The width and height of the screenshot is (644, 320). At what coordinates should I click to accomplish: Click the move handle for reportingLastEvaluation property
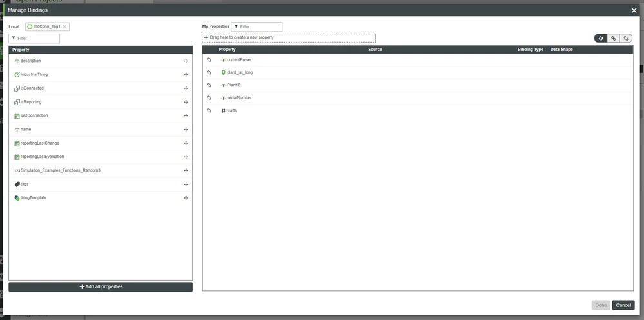coord(186,157)
